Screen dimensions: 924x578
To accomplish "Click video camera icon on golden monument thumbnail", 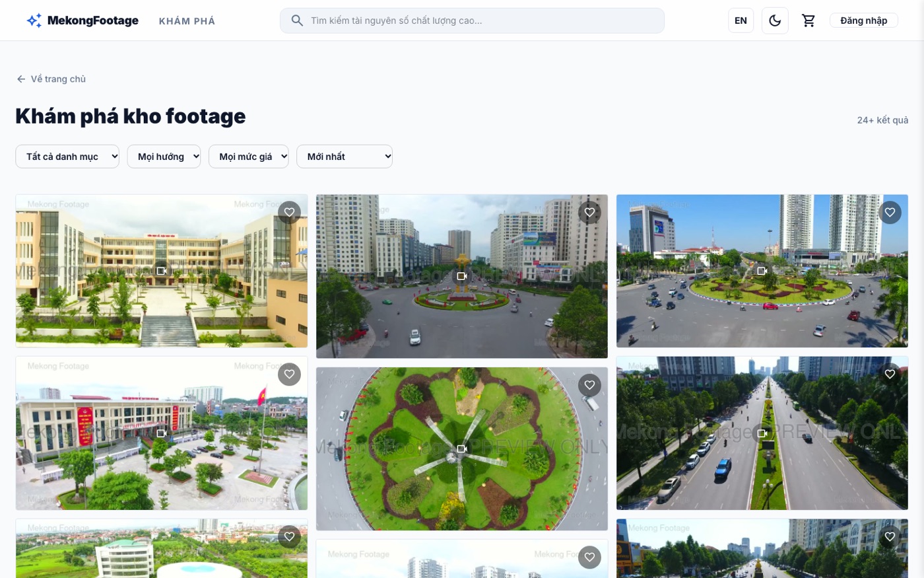I will pos(462,276).
